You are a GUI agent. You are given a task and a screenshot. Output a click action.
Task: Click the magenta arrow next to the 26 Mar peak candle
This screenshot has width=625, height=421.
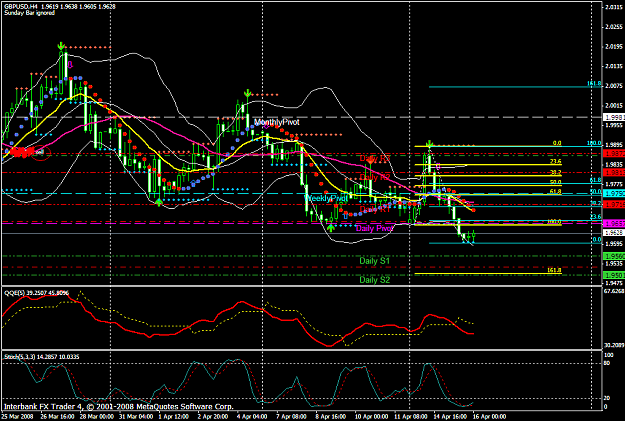click(x=70, y=64)
